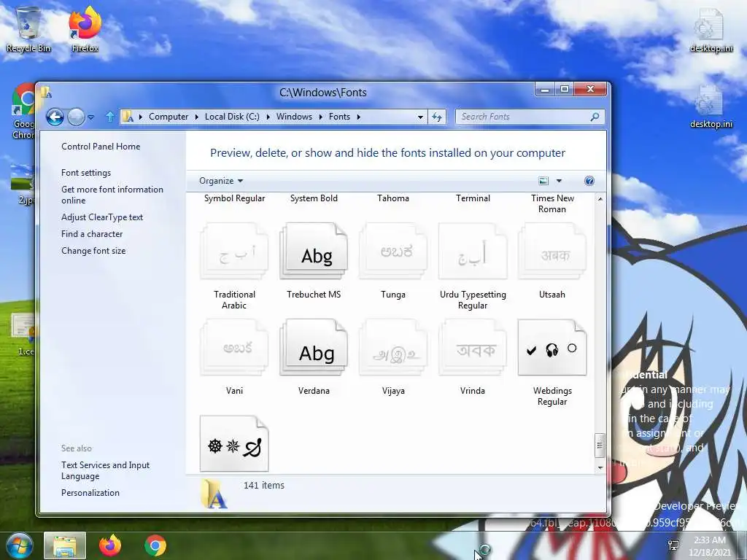Click the change view icon
Screen dimensions: 747x560
[543, 181]
